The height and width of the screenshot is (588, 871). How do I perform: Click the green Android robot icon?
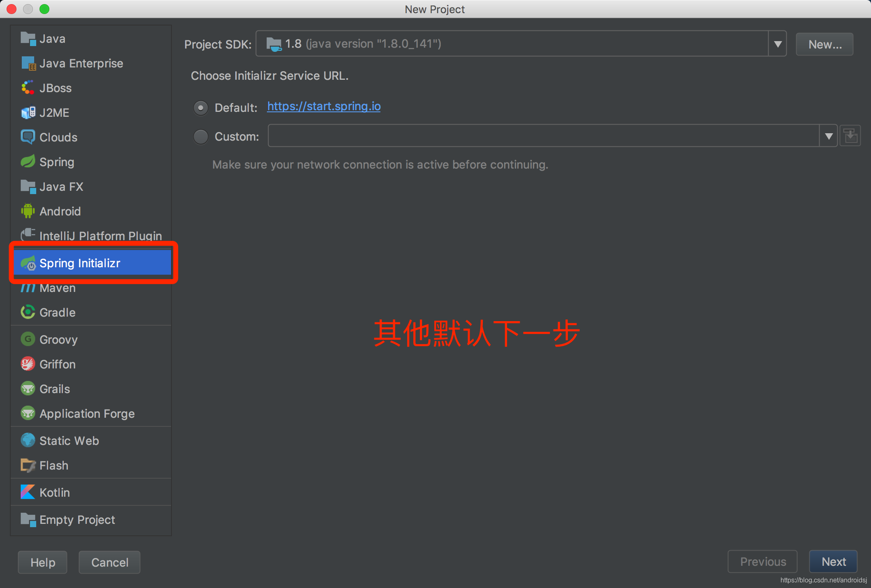click(28, 211)
